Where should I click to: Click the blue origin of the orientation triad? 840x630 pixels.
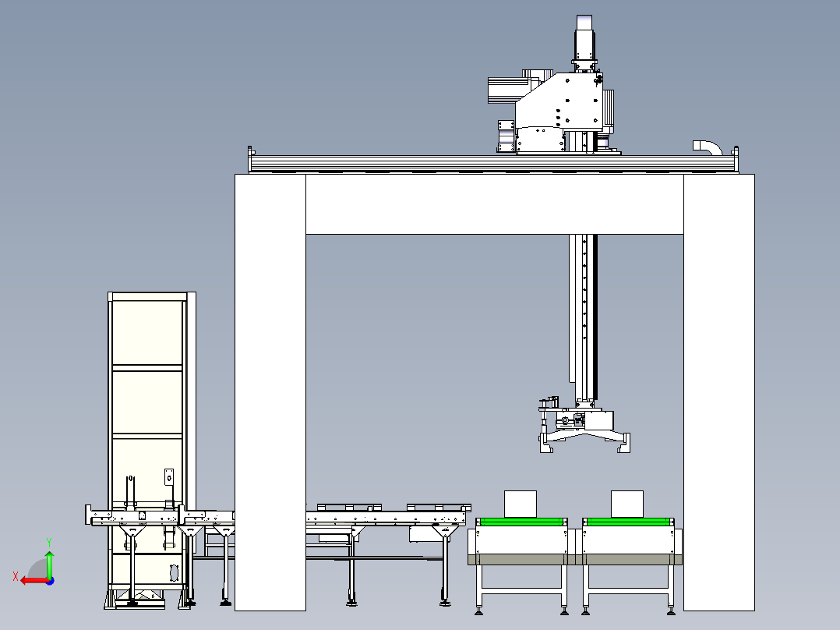coord(50,580)
